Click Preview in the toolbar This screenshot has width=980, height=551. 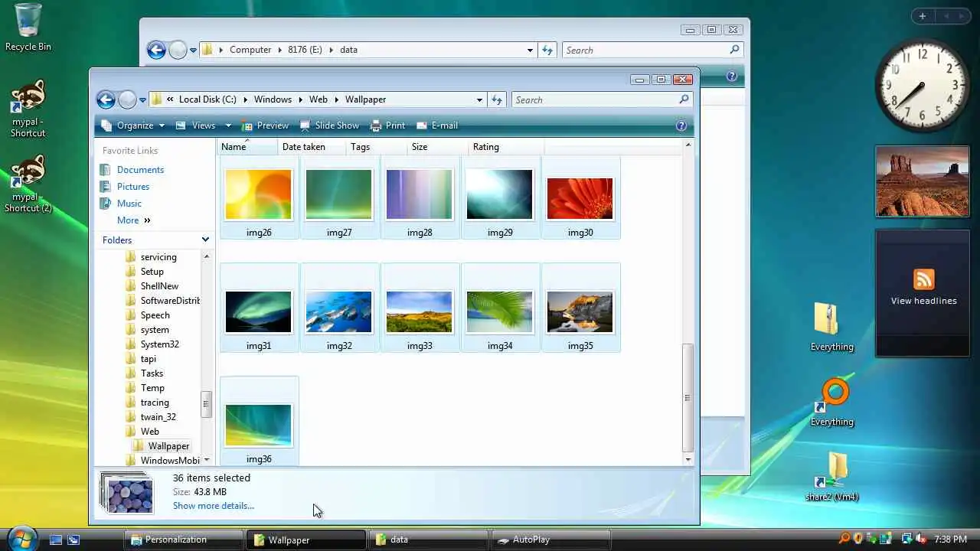[265, 126]
